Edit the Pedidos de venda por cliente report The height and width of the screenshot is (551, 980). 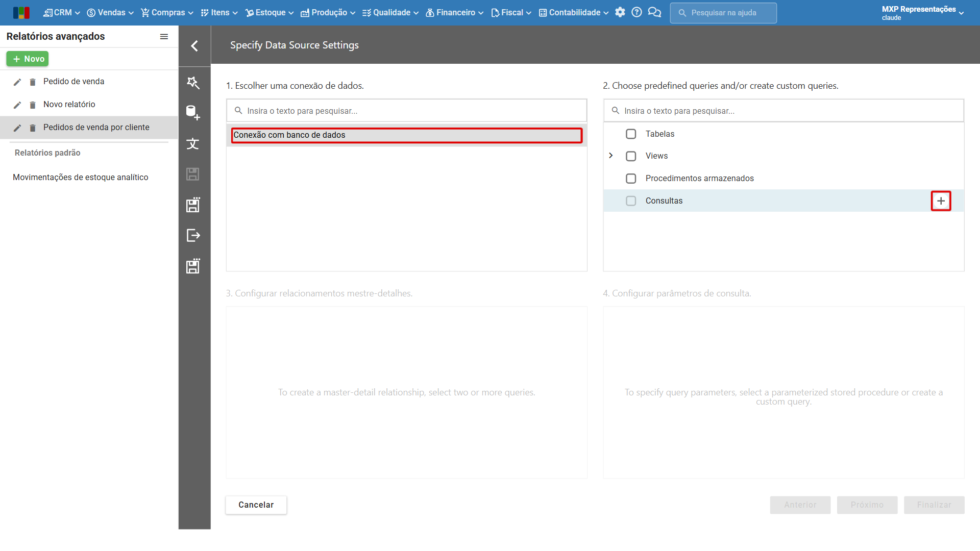click(17, 128)
